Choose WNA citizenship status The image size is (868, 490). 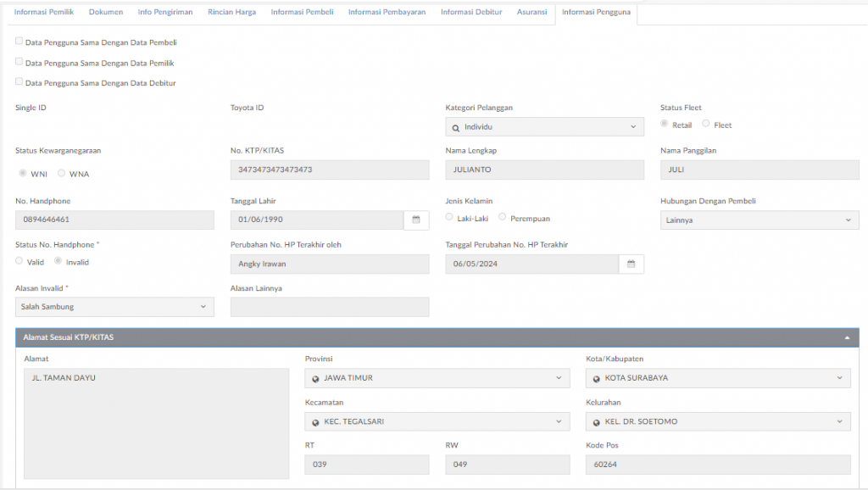tap(61, 173)
